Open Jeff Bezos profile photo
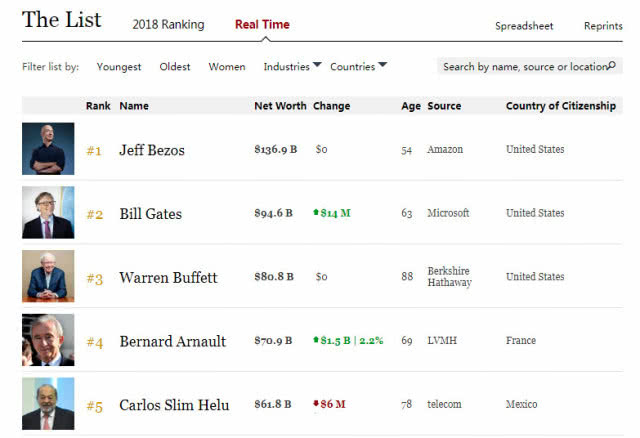 coord(48,149)
